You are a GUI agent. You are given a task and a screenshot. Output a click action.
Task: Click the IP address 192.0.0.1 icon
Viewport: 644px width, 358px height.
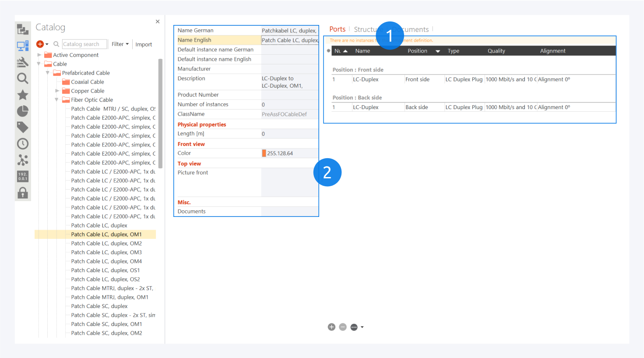22,176
